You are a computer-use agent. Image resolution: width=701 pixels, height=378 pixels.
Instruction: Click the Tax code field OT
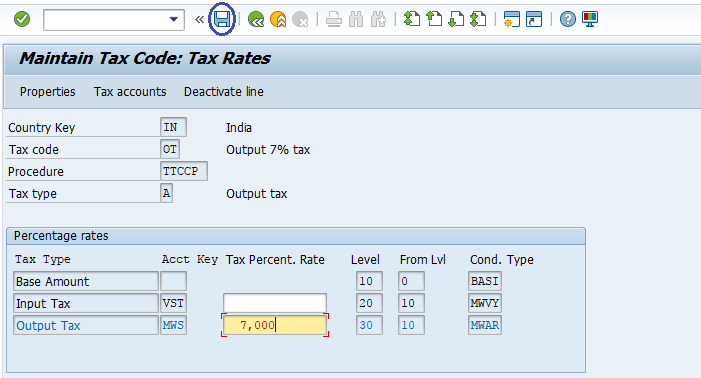pyautogui.click(x=170, y=149)
